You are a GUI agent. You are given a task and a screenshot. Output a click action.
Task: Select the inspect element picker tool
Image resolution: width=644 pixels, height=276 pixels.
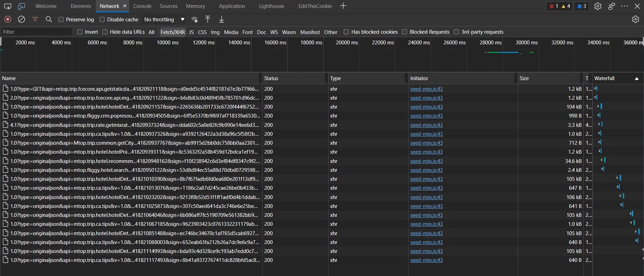8,6
